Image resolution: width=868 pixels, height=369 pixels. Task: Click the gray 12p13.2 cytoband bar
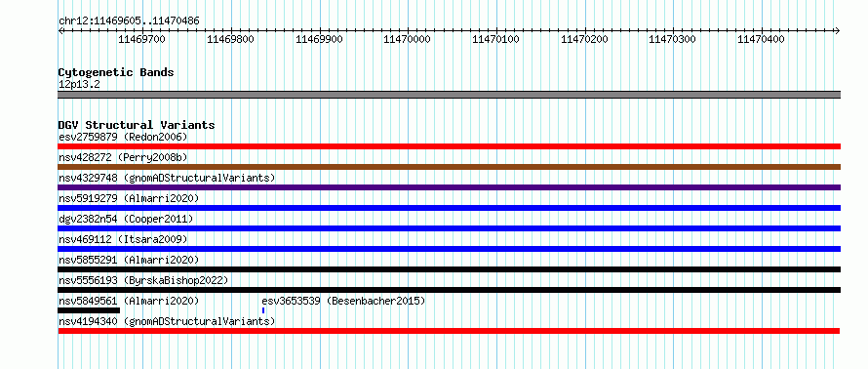449,95
